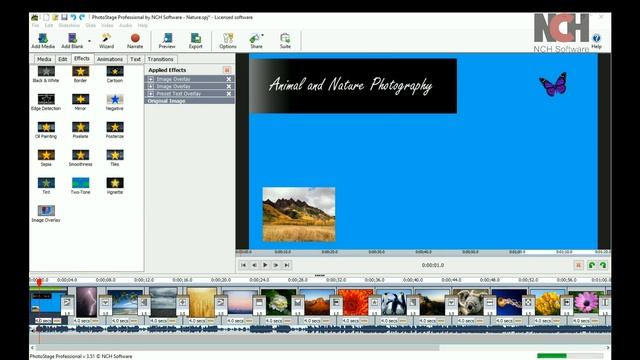Image resolution: width=640 pixels, height=360 pixels.
Task: Select the jellyfish slide thumbnail in timeline
Action: 509,302
